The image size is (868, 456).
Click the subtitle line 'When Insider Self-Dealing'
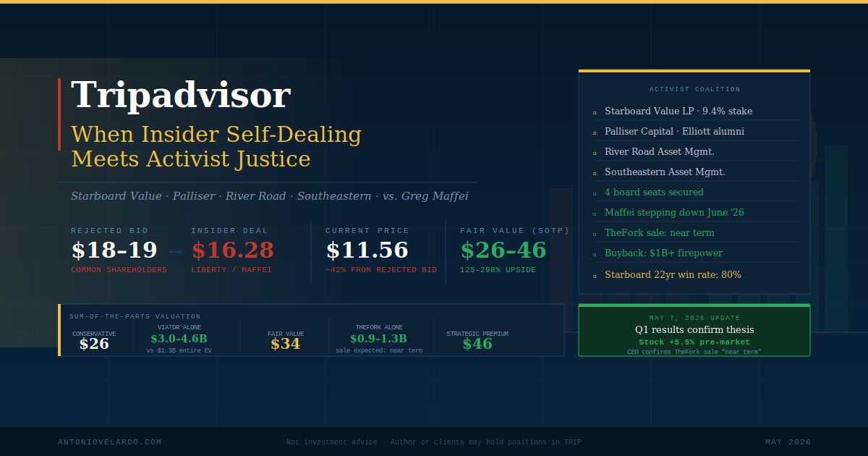click(x=216, y=135)
